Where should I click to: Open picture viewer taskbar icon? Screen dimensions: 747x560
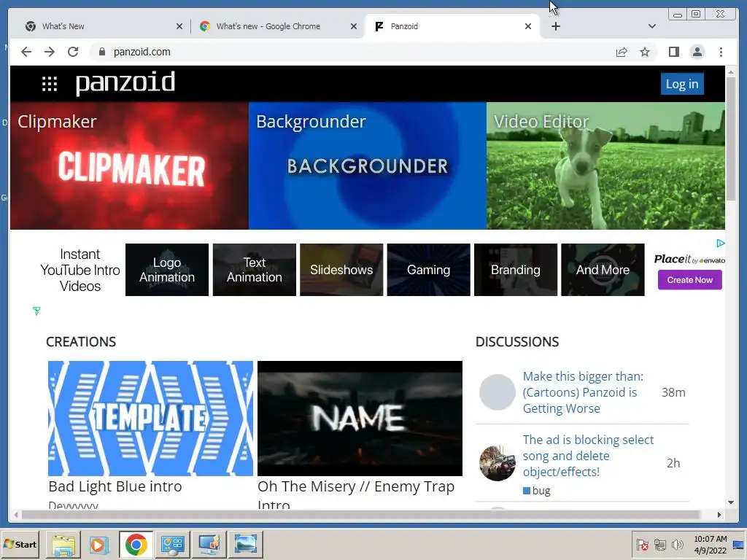tap(245, 544)
